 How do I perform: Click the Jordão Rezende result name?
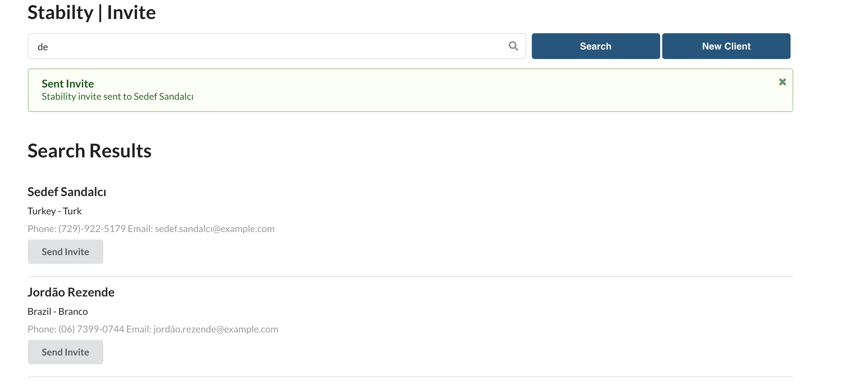click(71, 292)
